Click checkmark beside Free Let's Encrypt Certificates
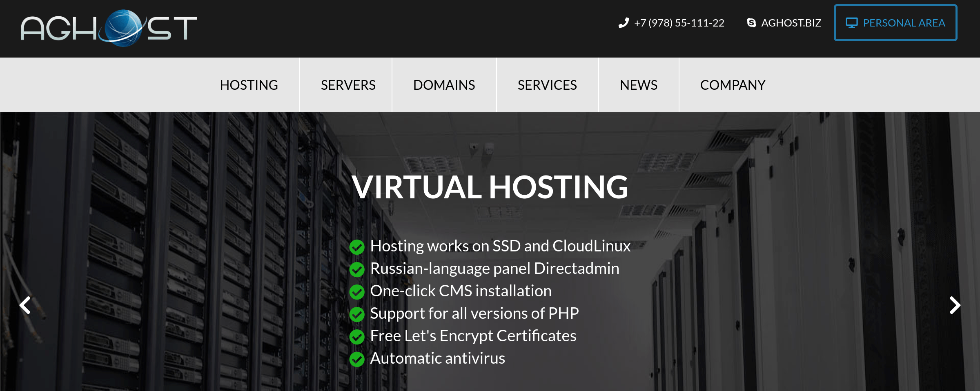The height and width of the screenshot is (391, 980). tap(357, 337)
